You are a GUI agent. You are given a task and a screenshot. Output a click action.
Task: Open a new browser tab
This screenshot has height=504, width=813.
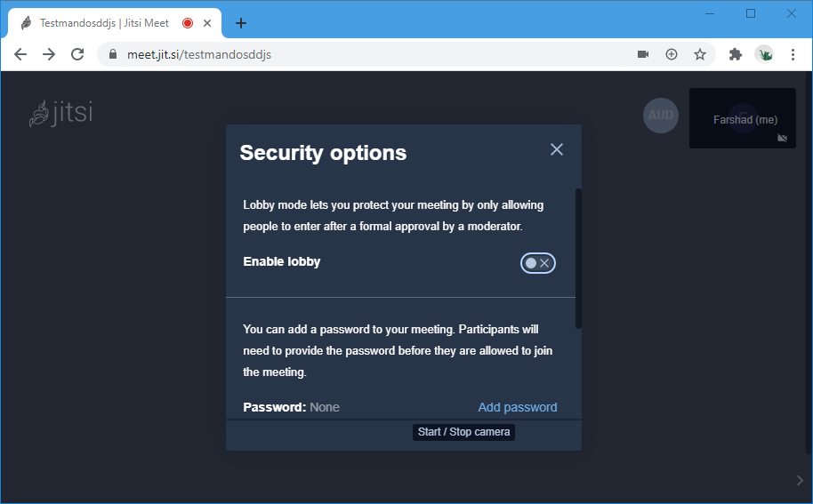[241, 23]
